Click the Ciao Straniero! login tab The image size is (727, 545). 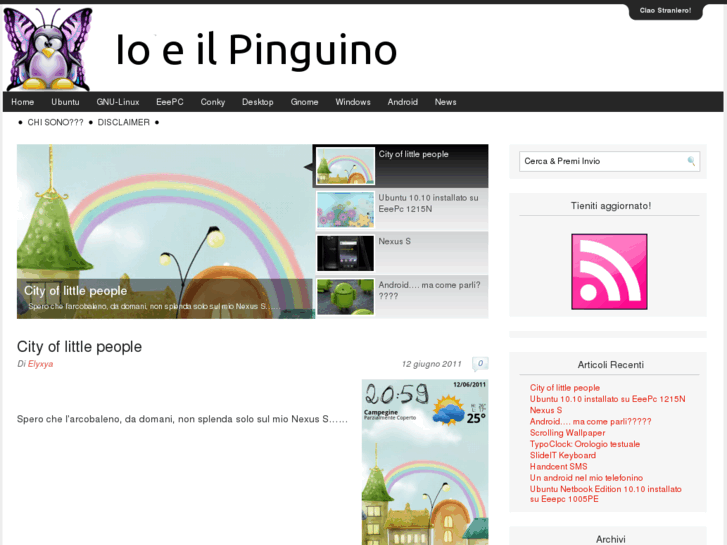tap(665, 11)
